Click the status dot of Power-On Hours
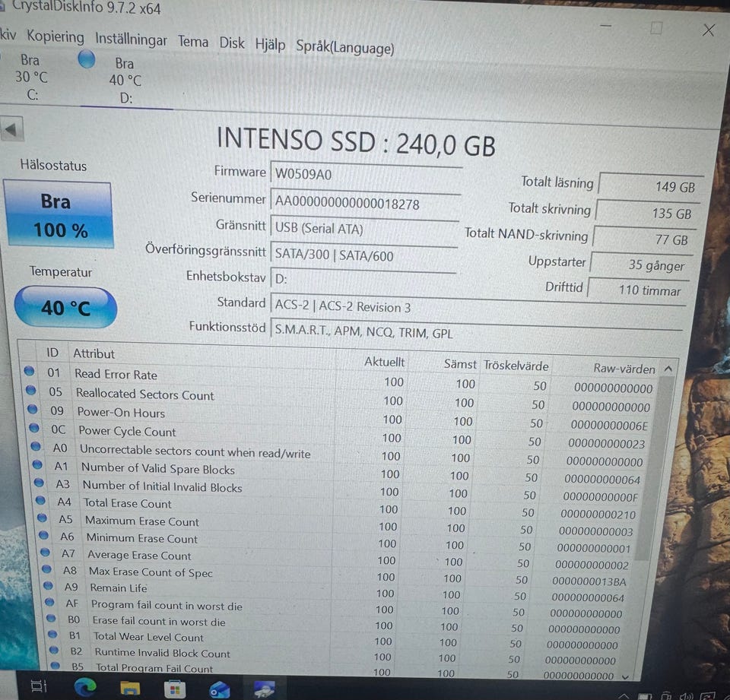 32,409
